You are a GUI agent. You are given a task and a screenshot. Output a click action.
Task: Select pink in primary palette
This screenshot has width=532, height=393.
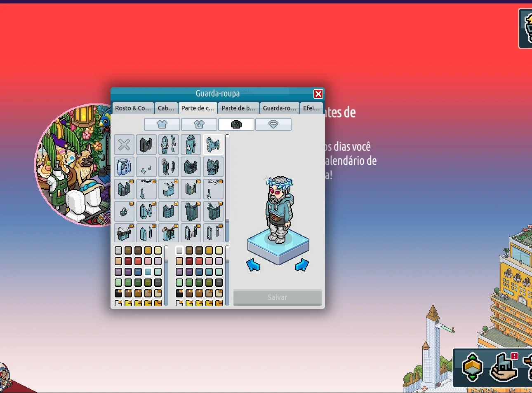point(148,261)
